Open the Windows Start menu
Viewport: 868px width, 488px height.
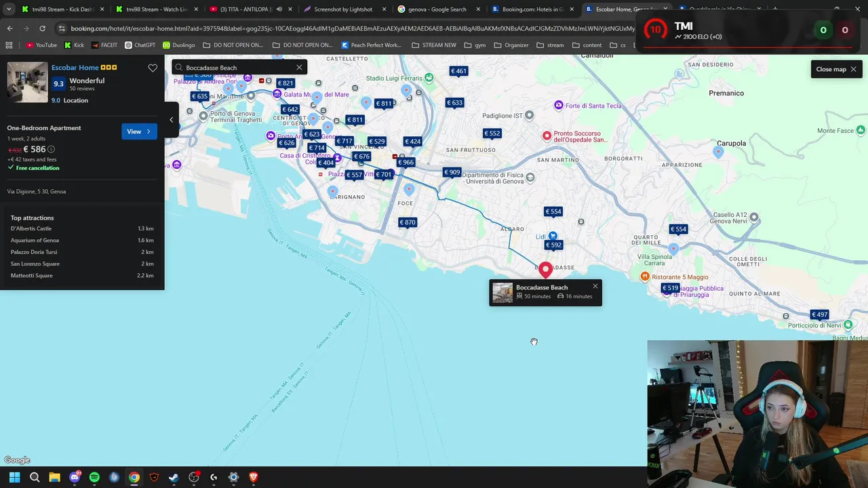pos(14,477)
